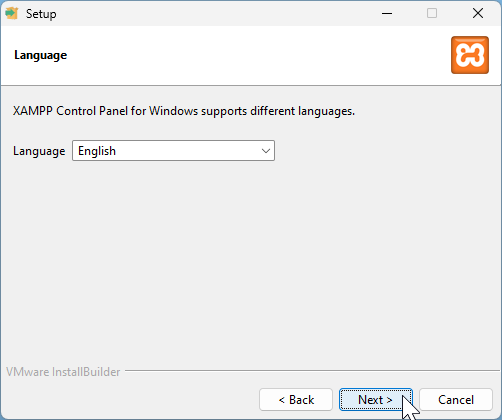Click the VMware InstallBuilder label
Image resolution: width=502 pixels, height=420 pixels.
pos(63,372)
